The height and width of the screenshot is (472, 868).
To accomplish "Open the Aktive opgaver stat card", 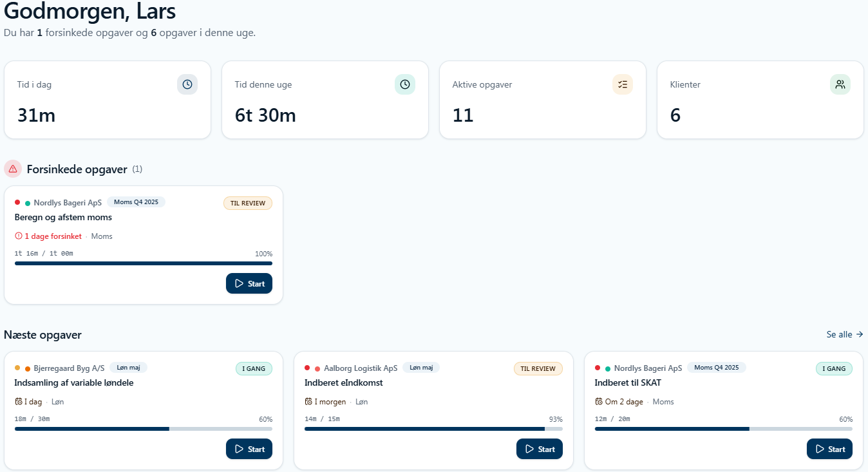I will coord(543,100).
